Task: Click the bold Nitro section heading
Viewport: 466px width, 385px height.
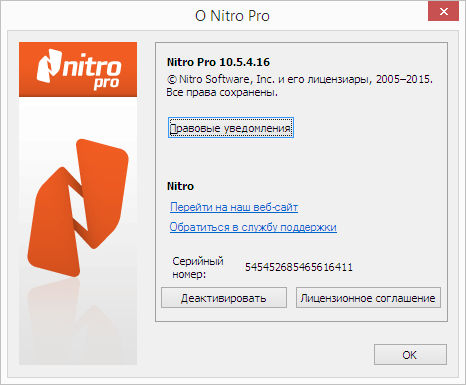Action: pos(180,186)
